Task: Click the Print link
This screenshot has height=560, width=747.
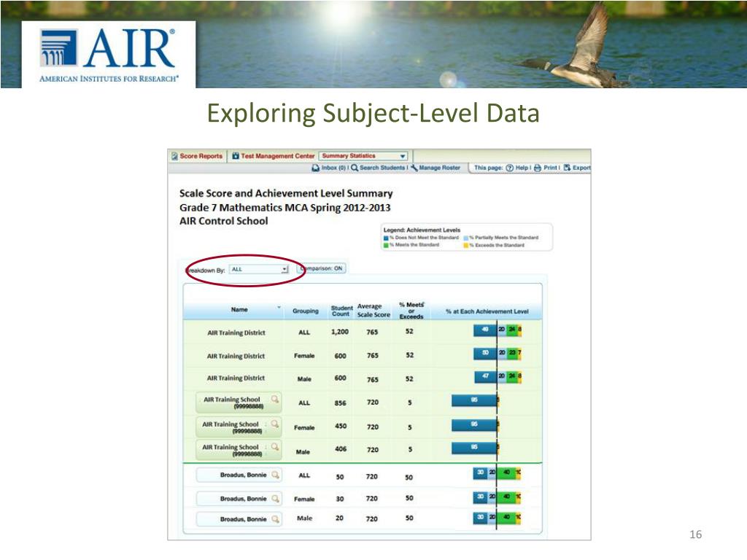Action: (x=550, y=168)
